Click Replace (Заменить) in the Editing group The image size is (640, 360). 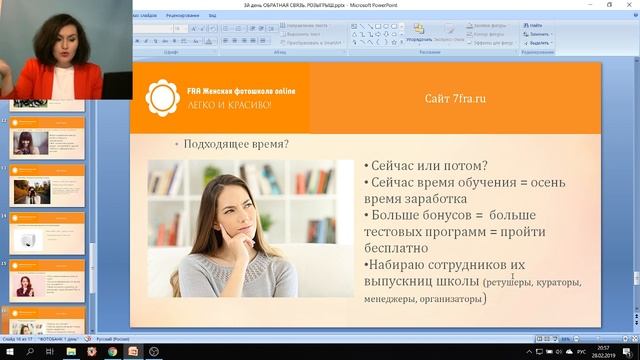(x=538, y=34)
